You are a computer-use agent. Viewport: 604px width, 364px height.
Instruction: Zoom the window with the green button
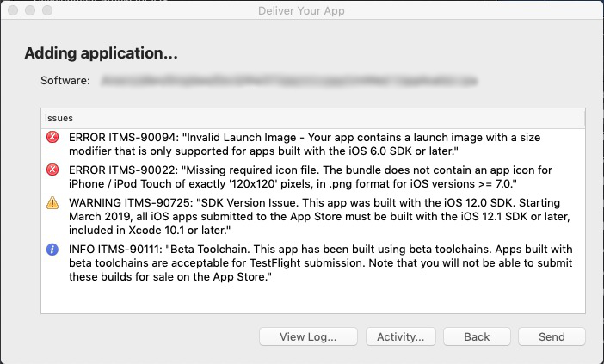[x=47, y=10]
